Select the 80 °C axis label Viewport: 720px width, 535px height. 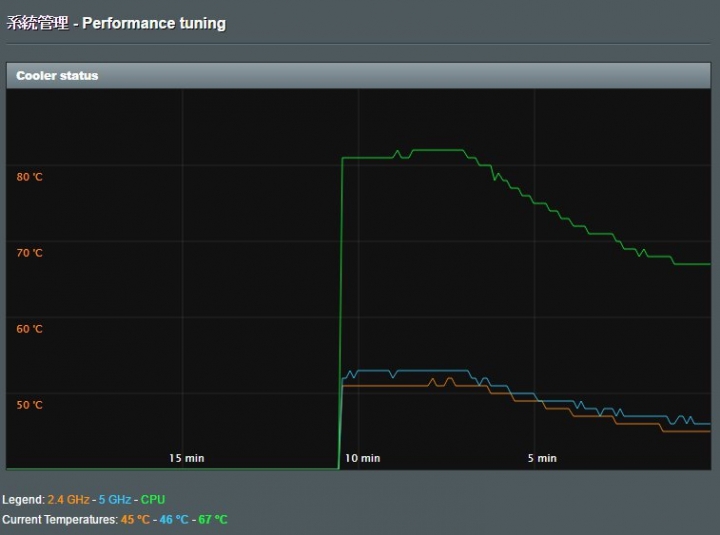click(x=29, y=177)
